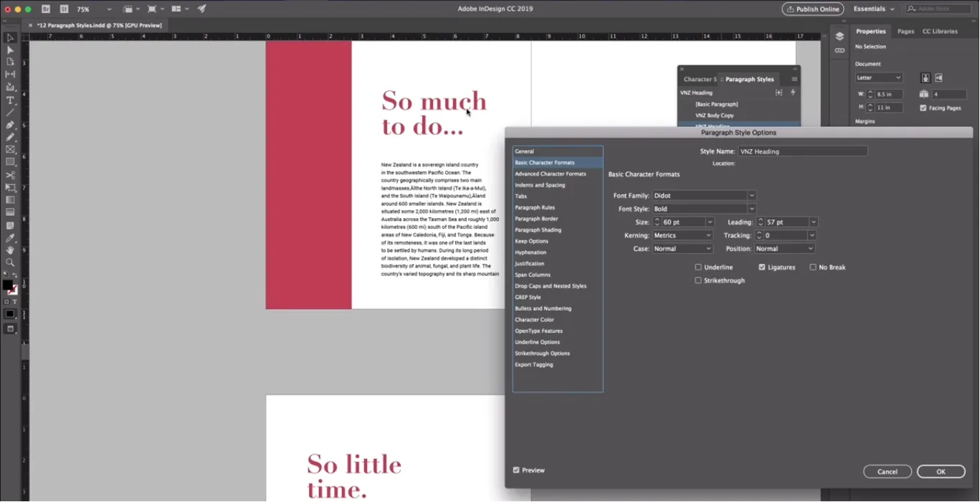Pick the Scissors tool
Screen dimensions: 980x502
tap(10, 175)
